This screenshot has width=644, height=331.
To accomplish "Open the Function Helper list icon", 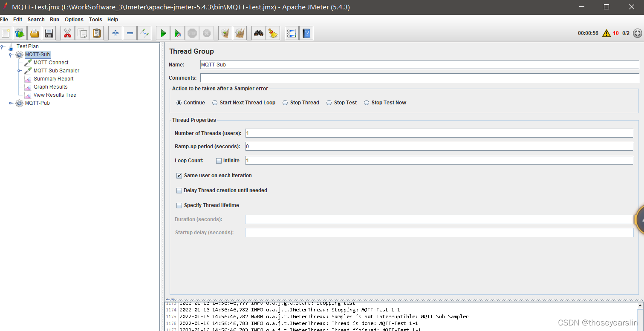I will point(292,33).
